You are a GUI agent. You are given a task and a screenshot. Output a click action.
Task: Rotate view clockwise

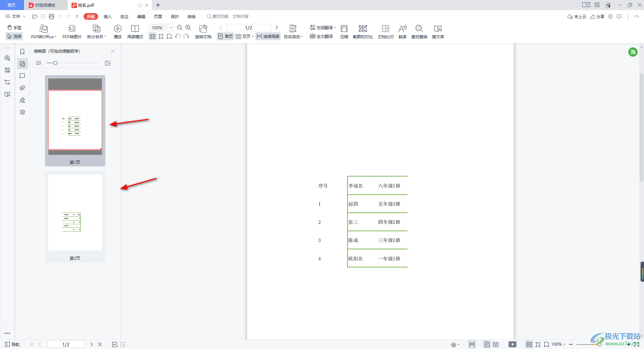point(186,36)
